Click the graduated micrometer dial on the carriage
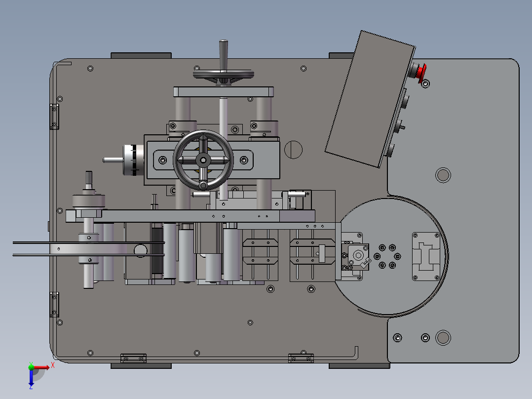 pyautogui.click(x=133, y=160)
